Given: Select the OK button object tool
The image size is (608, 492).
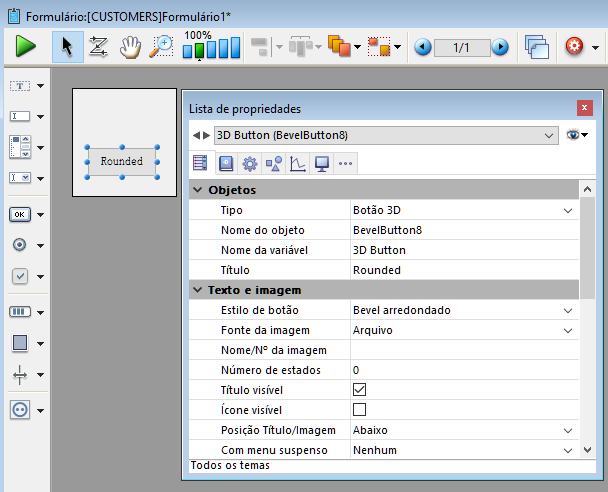Looking at the screenshot, I should 20,214.
